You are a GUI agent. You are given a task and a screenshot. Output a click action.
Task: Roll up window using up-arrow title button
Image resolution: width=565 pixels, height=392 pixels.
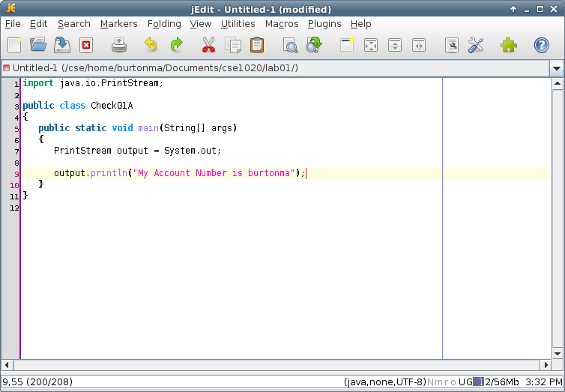(513, 9)
